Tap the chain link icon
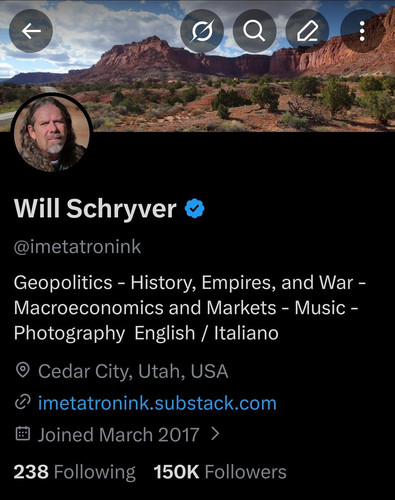The width and height of the screenshot is (395, 500). (x=23, y=402)
